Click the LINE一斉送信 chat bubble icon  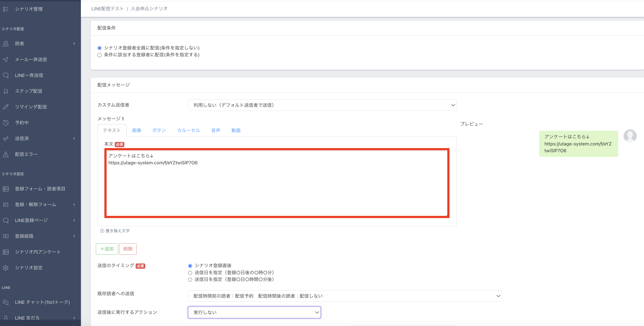pyautogui.click(x=6, y=75)
